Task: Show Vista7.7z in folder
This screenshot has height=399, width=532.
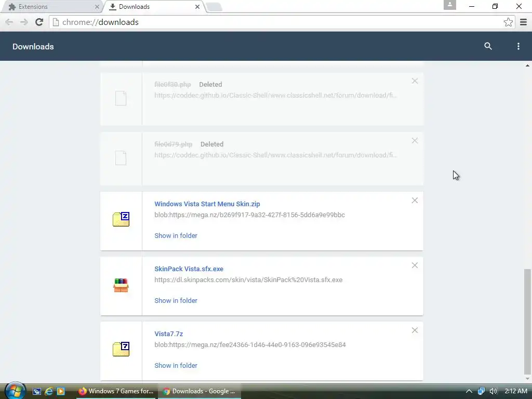Action: (176, 365)
